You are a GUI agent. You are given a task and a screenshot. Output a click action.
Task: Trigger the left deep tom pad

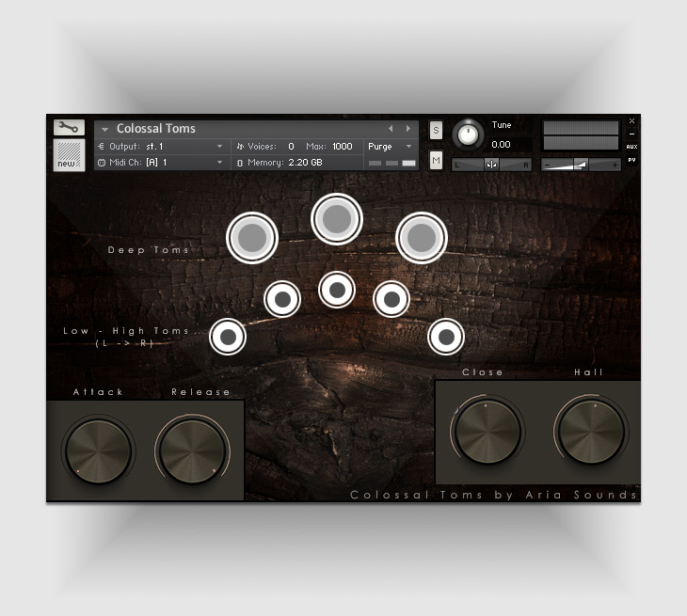pyautogui.click(x=252, y=238)
